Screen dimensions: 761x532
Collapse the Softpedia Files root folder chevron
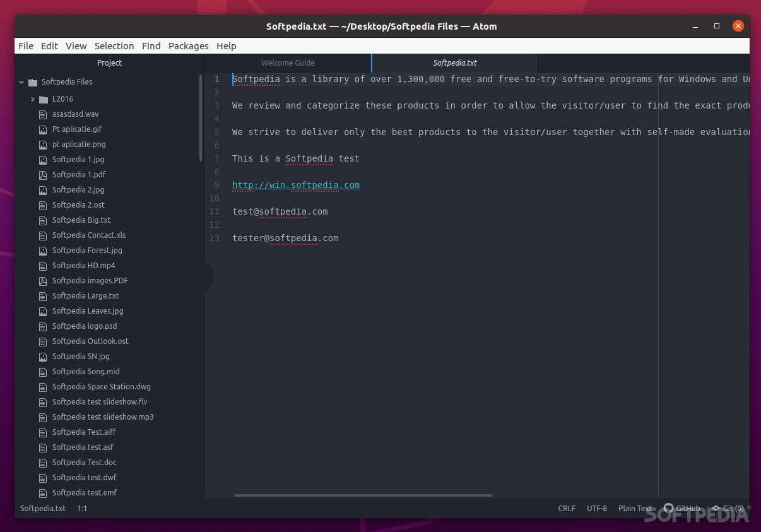21,82
